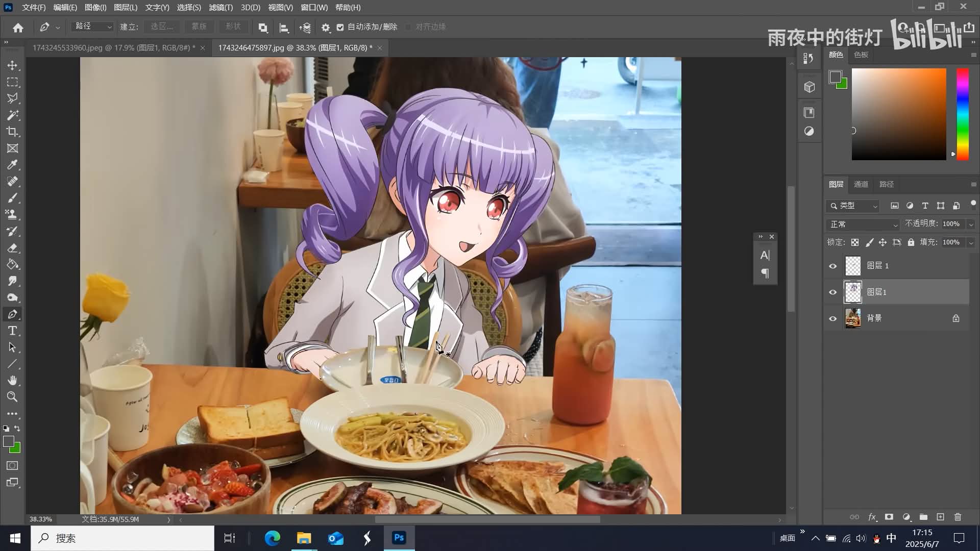This screenshot has width=980, height=551.
Task: Open the 图像(I) menu
Action: click(95, 7)
